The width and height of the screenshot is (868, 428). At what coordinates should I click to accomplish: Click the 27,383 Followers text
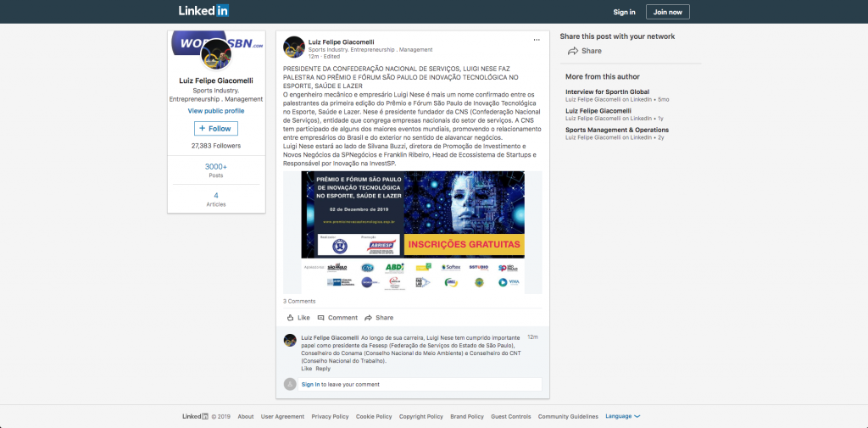pyautogui.click(x=216, y=146)
